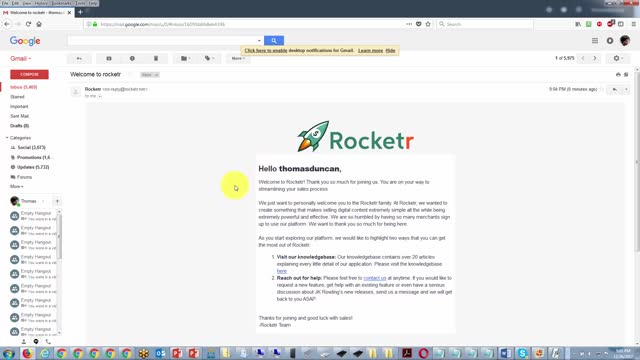
Task: Print all using the printer icon
Action: [x=618, y=75]
